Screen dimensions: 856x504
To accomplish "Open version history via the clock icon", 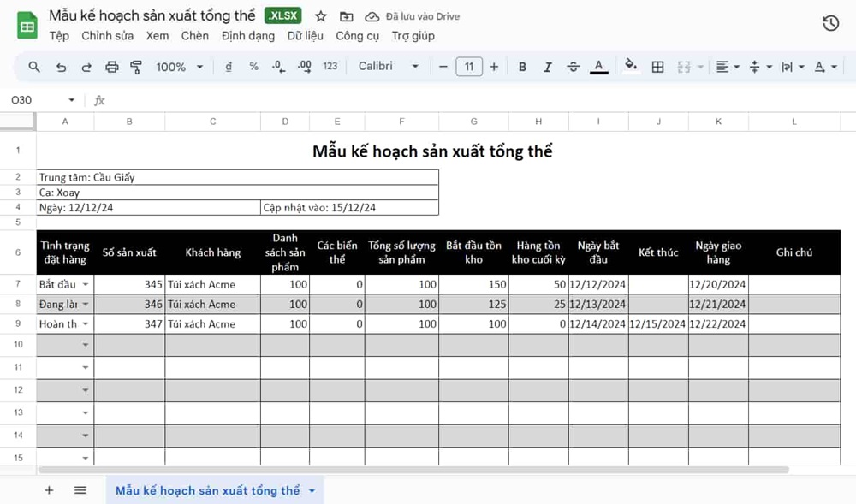I will [x=829, y=23].
